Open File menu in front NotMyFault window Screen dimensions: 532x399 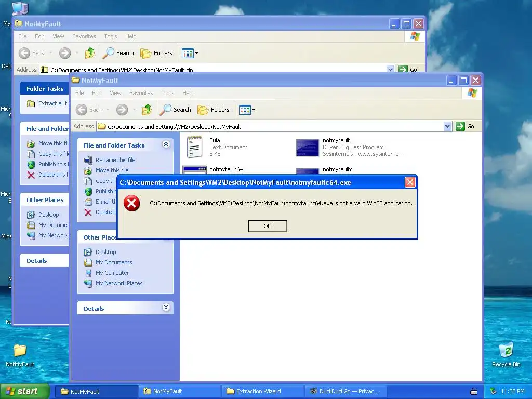tap(79, 93)
